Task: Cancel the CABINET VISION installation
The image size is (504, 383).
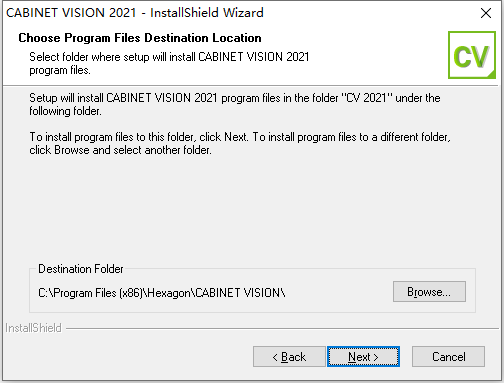Action: [448, 357]
